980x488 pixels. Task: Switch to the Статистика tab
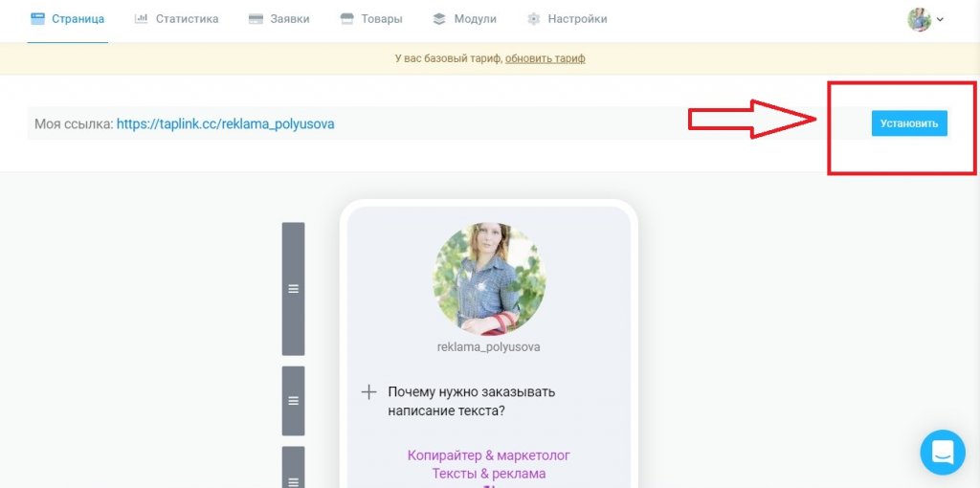coord(176,19)
